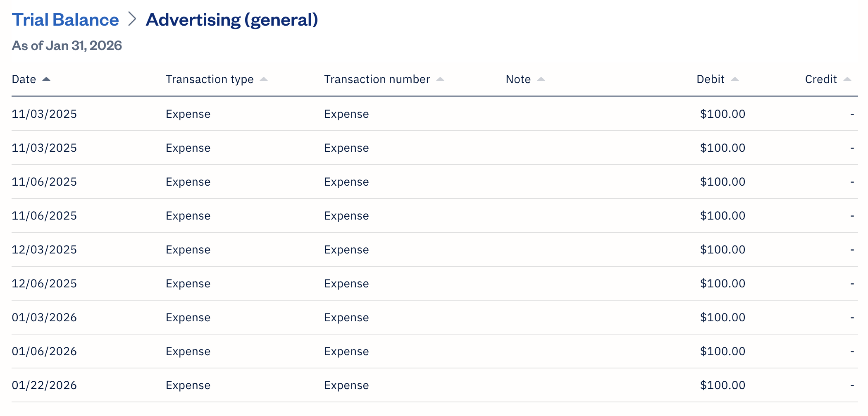Click the Transaction type sort arrow

pos(265,79)
